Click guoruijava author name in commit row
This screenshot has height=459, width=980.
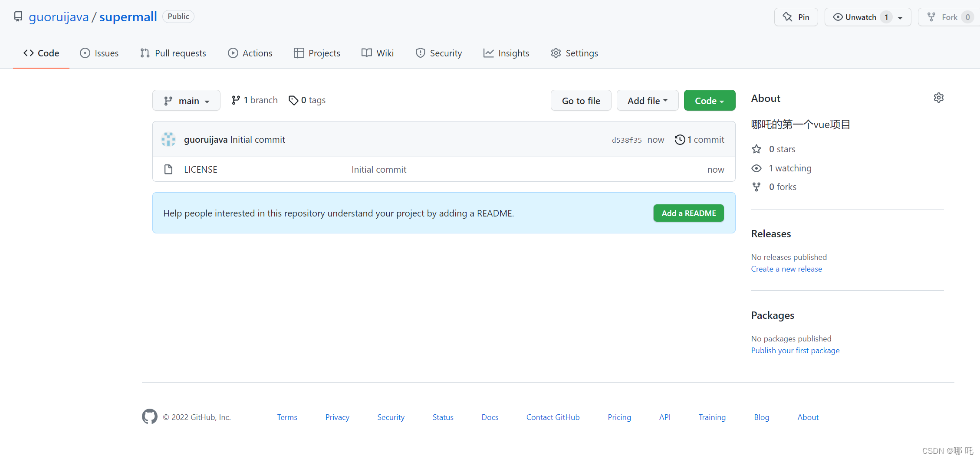pyautogui.click(x=206, y=140)
